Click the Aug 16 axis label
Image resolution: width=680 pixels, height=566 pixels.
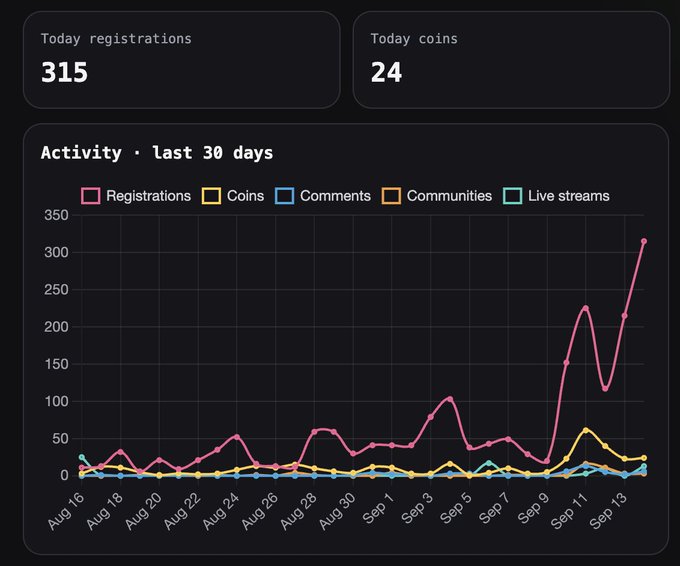(x=66, y=511)
